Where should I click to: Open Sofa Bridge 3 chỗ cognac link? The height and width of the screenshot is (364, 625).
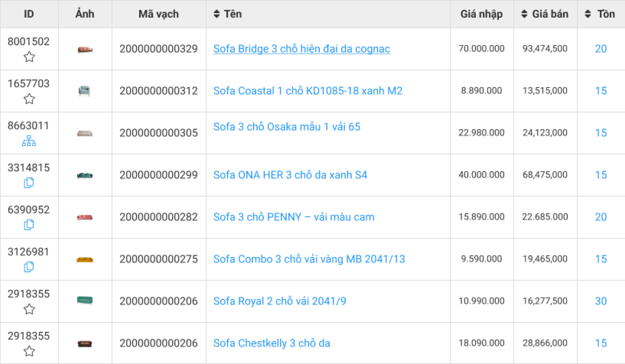(301, 49)
